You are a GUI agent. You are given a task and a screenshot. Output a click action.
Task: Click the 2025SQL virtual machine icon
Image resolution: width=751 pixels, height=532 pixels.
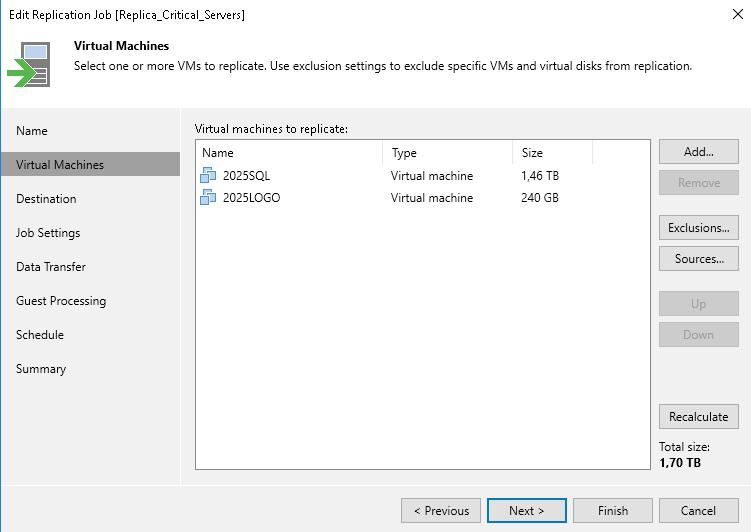208,176
